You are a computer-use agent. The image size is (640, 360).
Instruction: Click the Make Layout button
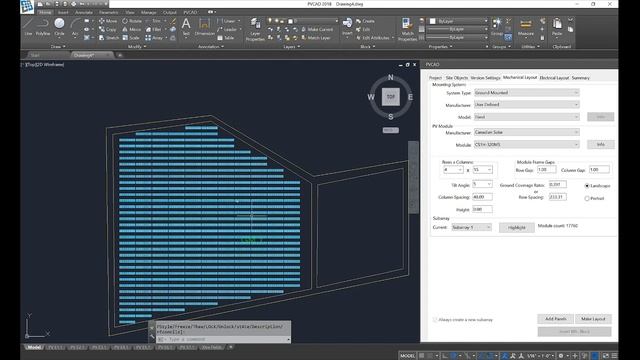[x=593, y=319]
